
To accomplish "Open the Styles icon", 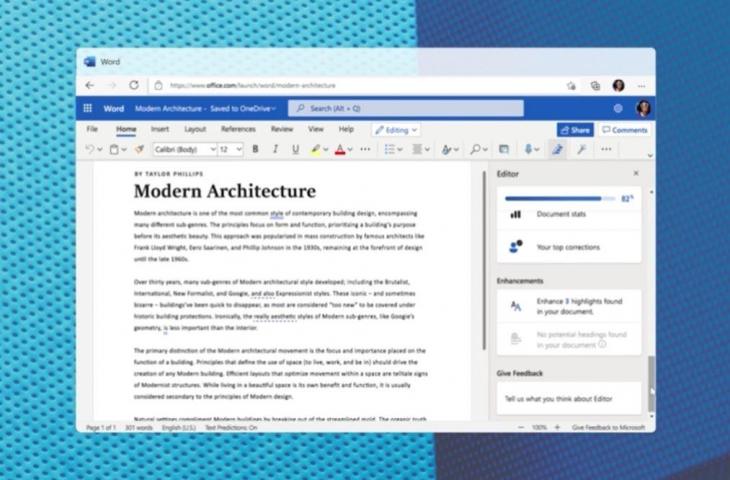I will tap(446, 149).
